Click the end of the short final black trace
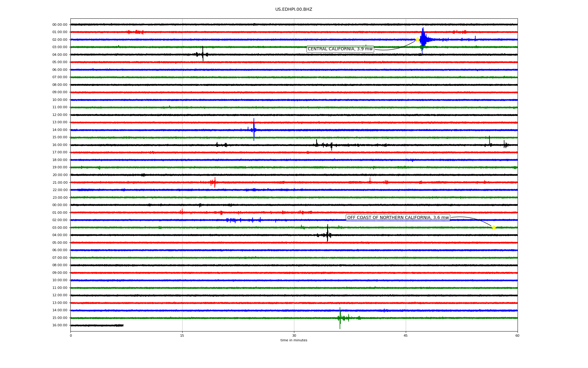This screenshot has height=368, width=588. 123,325
